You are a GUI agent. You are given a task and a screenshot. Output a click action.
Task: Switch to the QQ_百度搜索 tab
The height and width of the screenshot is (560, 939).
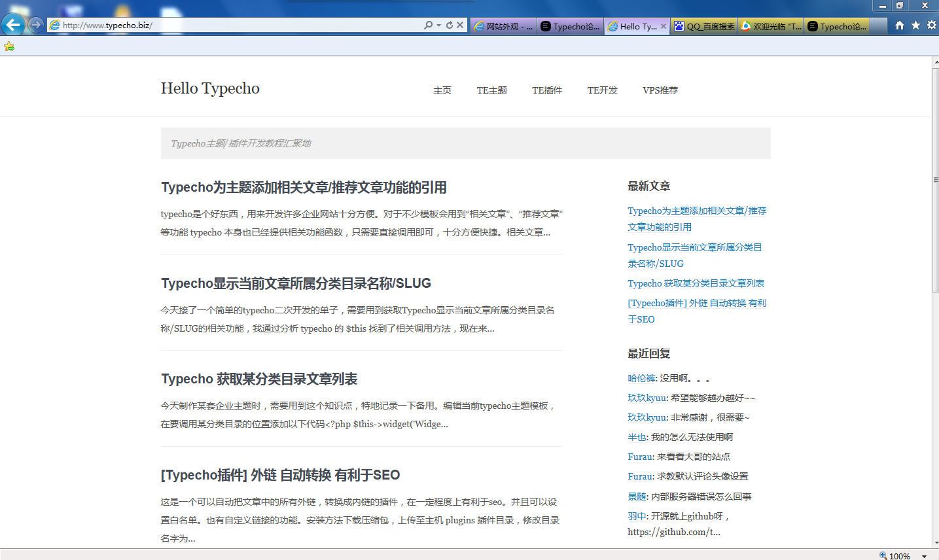(703, 26)
